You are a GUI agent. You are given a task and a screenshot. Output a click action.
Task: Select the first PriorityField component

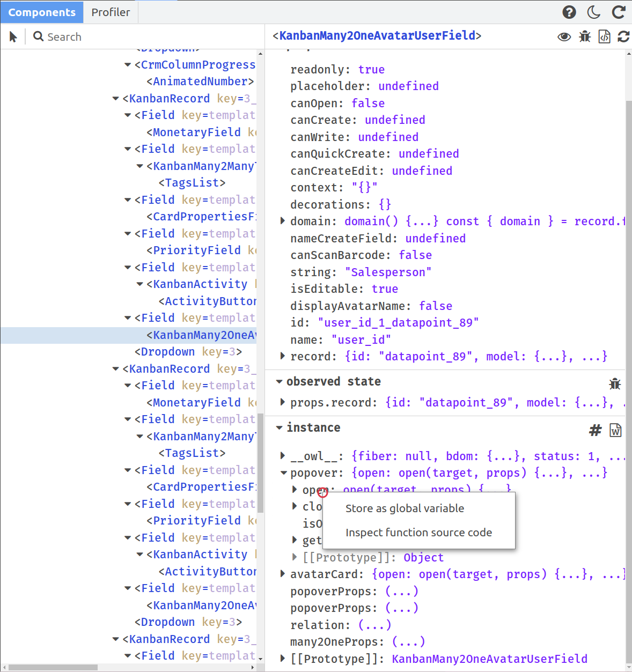196,250
